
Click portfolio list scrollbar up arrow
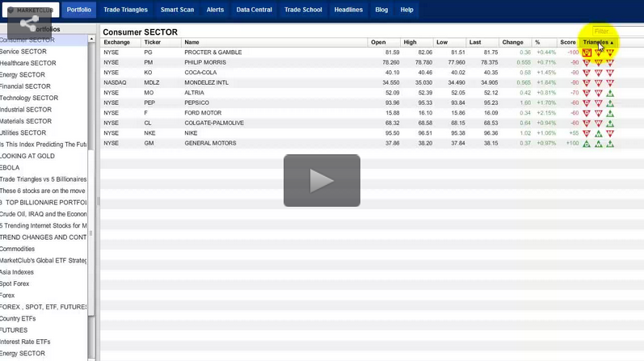pos(91,39)
